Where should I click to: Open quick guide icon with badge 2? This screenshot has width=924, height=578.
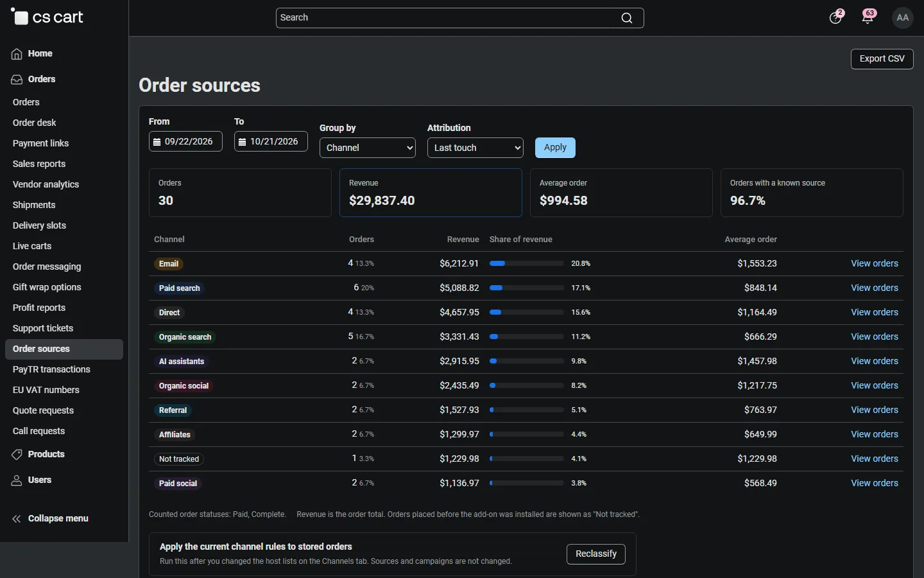[835, 17]
